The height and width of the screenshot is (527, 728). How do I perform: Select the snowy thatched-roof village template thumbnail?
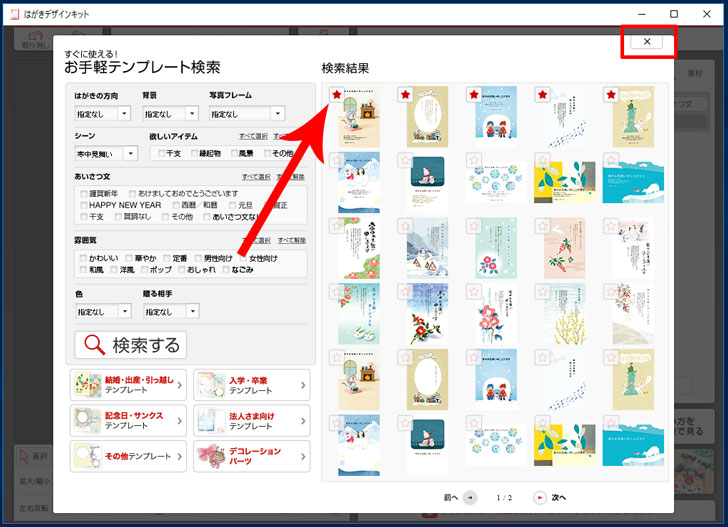click(427, 248)
